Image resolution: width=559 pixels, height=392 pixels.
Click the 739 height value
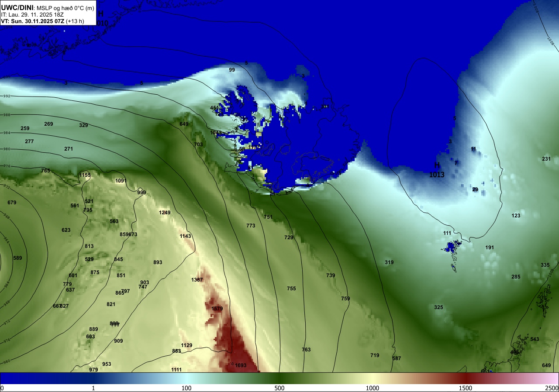tap(331, 275)
